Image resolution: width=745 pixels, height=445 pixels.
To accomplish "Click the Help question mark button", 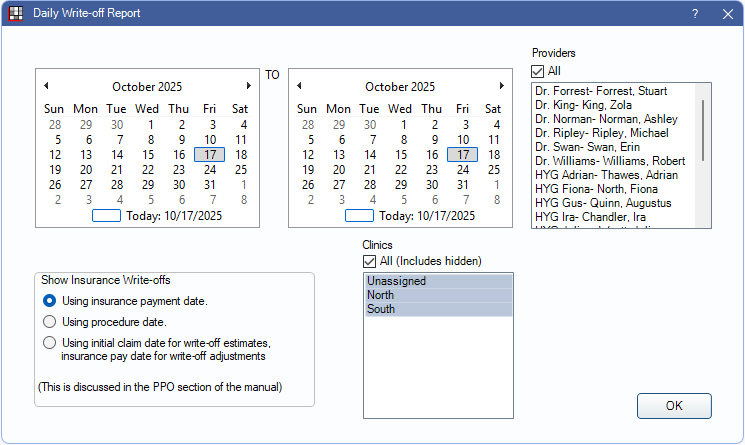I will [x=695, y=14].
